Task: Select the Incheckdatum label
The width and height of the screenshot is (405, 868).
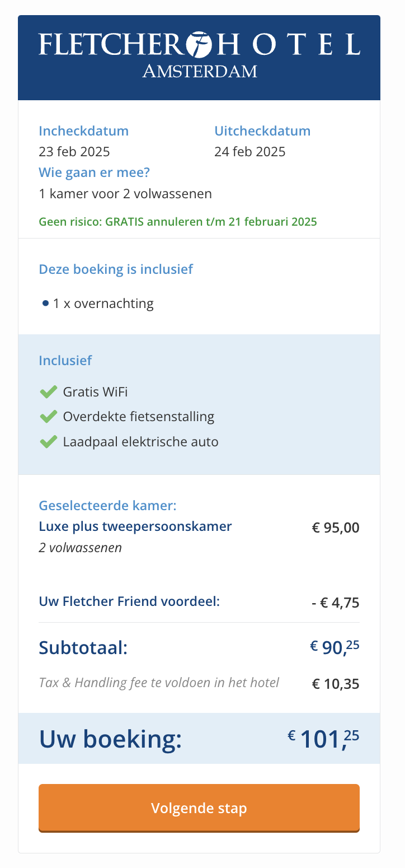Action: (x=84, y=131)
